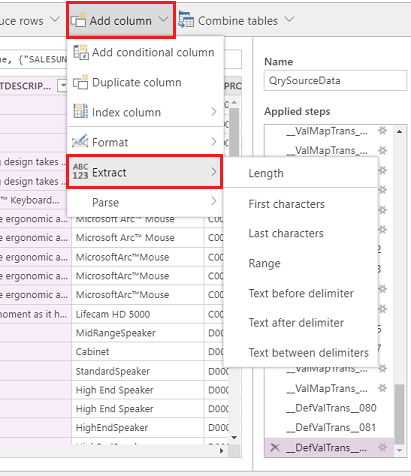
Task: Click the query Name input field
Action: pos(335,80)
